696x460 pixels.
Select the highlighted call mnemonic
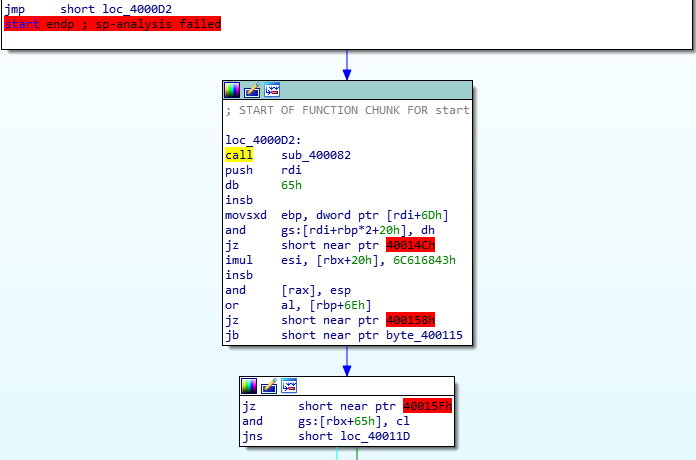tap(239, 155)
